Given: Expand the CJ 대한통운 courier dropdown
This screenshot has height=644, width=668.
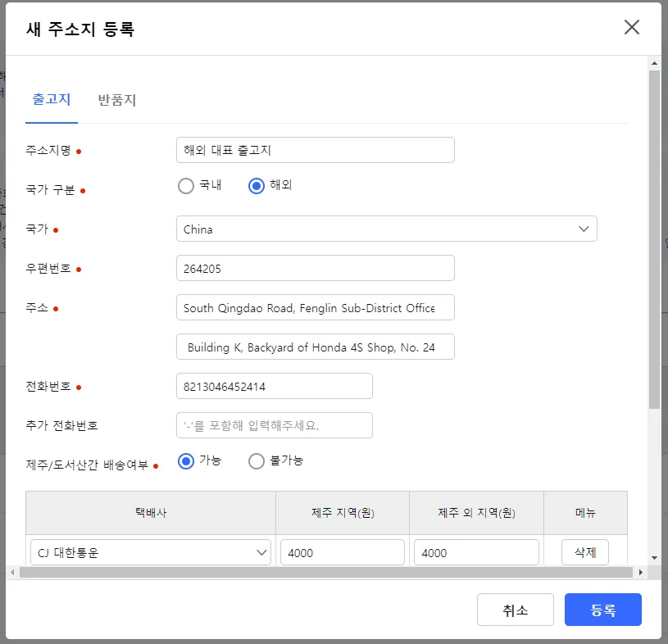Looking at the screenshot, I should (151, 553).
